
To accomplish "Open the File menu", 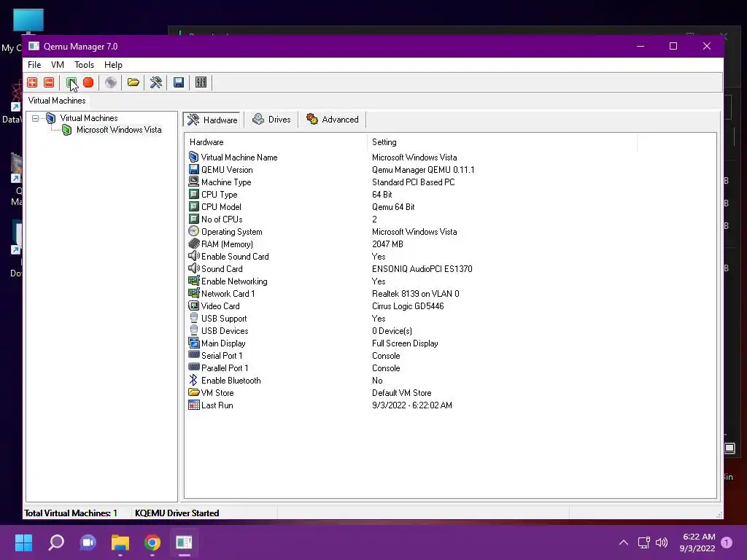I will coord(34,65).
